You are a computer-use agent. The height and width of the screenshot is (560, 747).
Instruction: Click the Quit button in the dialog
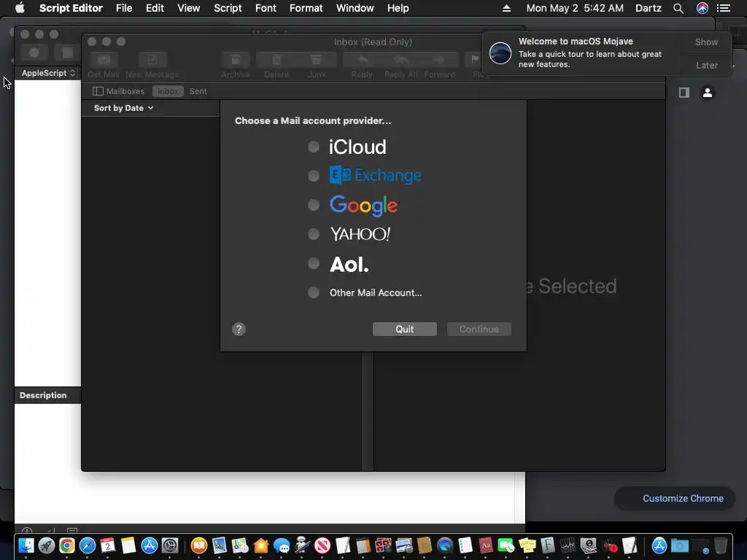(404, 329)
